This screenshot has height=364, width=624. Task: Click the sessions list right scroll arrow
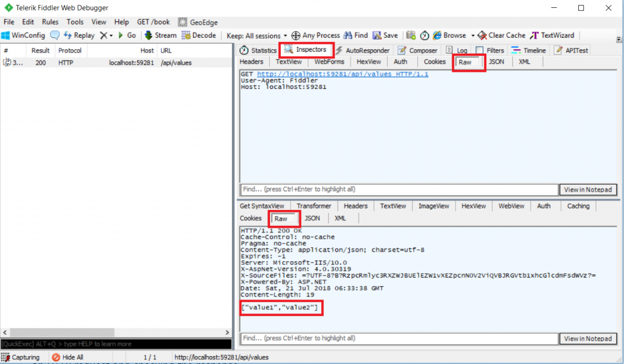tap(227, 332)
